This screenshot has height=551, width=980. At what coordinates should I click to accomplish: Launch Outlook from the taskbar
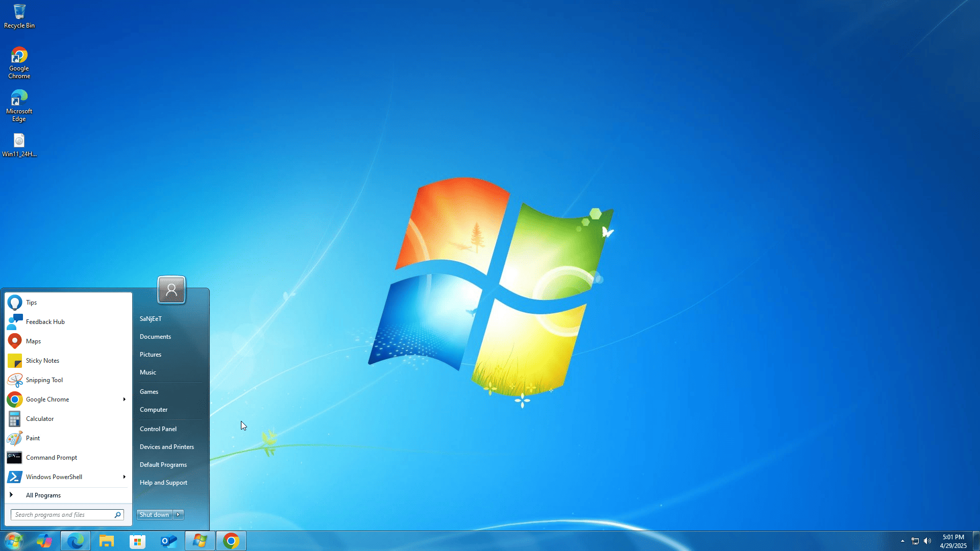click(168, 540)
